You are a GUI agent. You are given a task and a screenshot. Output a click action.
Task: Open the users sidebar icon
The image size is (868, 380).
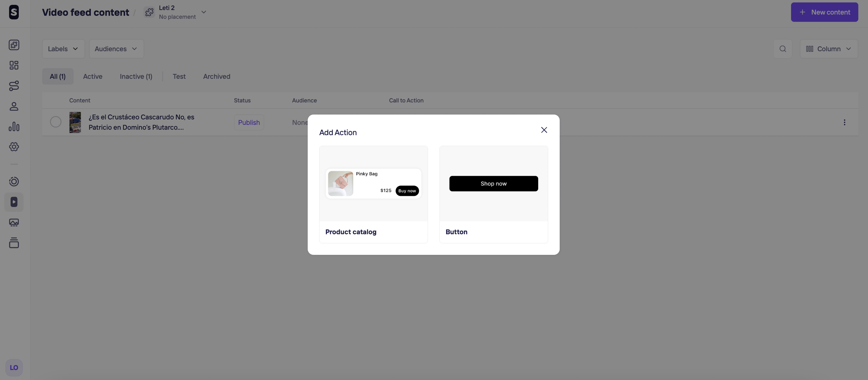pos(14,106)
